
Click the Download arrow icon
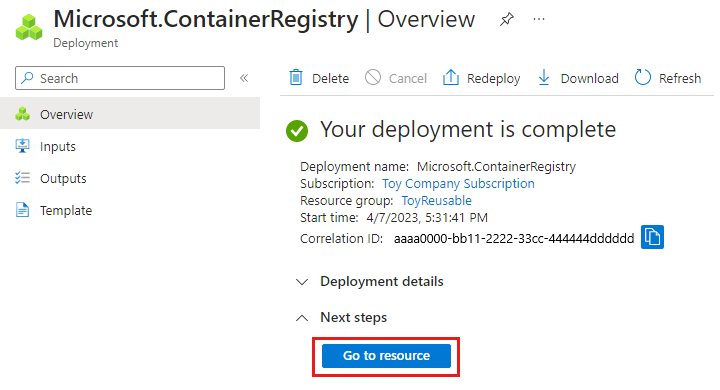pyautogui.click(x=544, y=78)
